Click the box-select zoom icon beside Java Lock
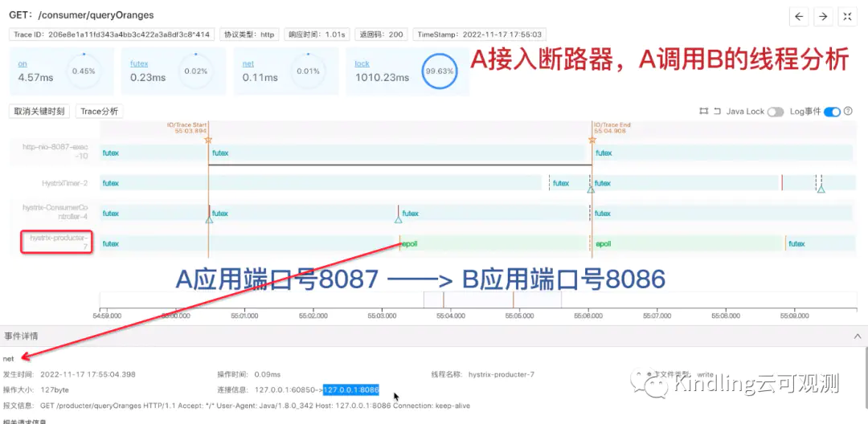This screenshot has height=424, width=868. [x=704, y=112]
